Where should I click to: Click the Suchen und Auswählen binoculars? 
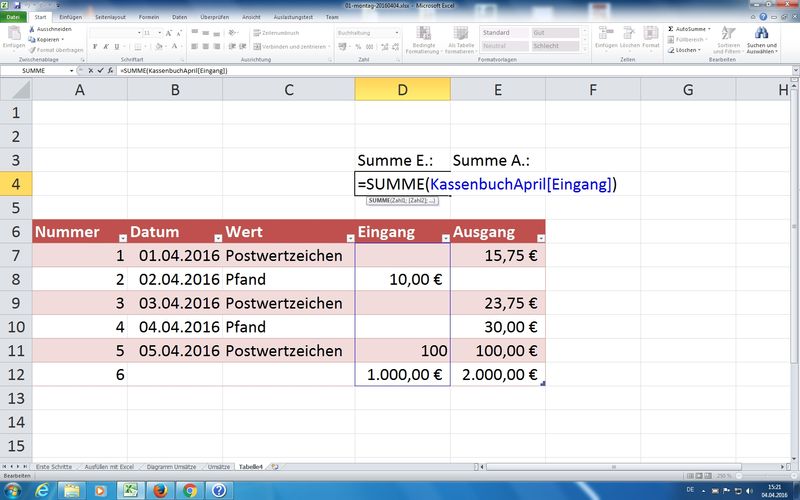tap(761, 34)
